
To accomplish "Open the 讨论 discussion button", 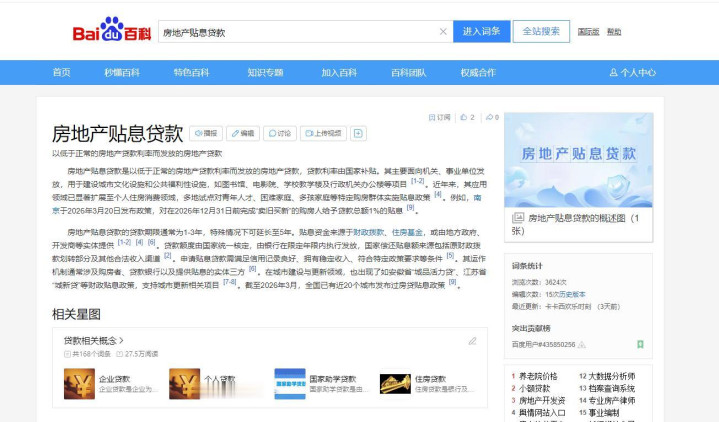I will pyautogui.click(x=280, y=133).
